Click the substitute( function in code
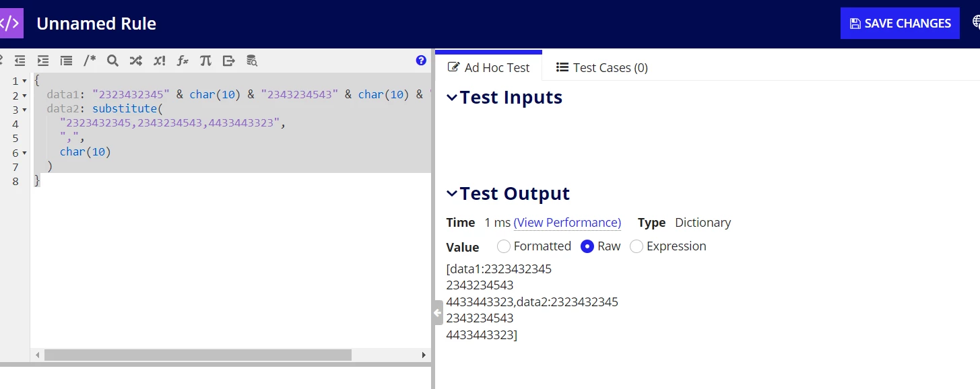 pyautogui.click(x=128, y=109)
